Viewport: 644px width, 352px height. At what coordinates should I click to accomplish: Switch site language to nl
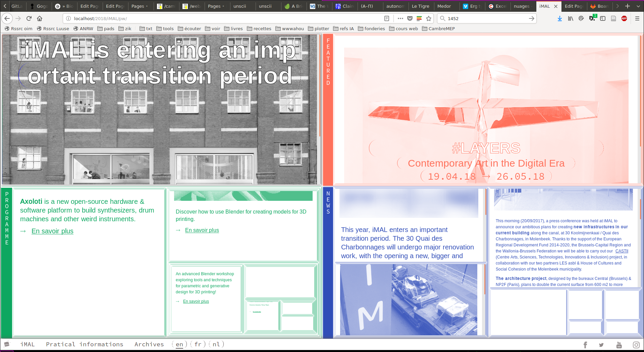[216, 344]
